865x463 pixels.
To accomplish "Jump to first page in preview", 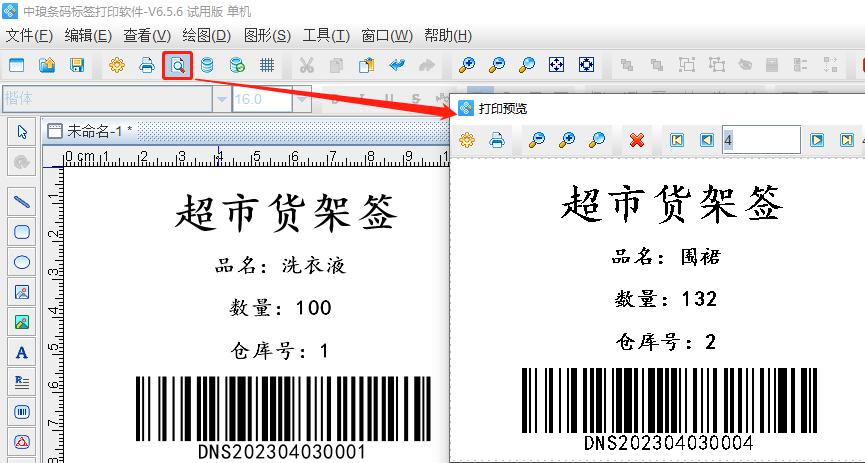I will click(x=677, y=140).
